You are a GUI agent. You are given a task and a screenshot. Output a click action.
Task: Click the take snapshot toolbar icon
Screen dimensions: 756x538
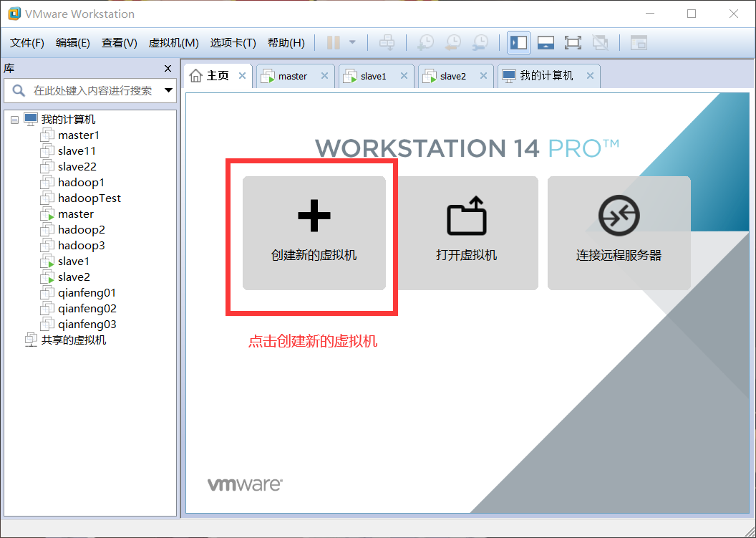click(426, 42)
